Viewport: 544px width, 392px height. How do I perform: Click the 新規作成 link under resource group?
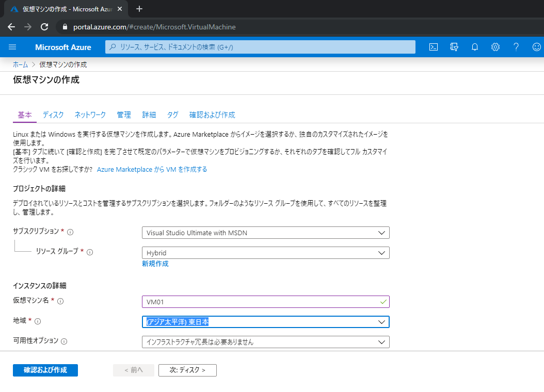pos(155,264)
